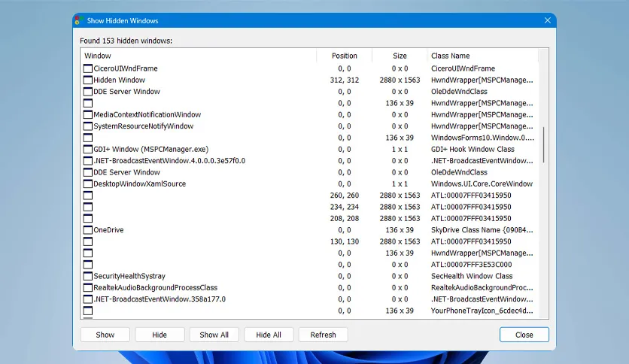Click the 'MediaContextNotificationWindow' row name

(147, 114)
